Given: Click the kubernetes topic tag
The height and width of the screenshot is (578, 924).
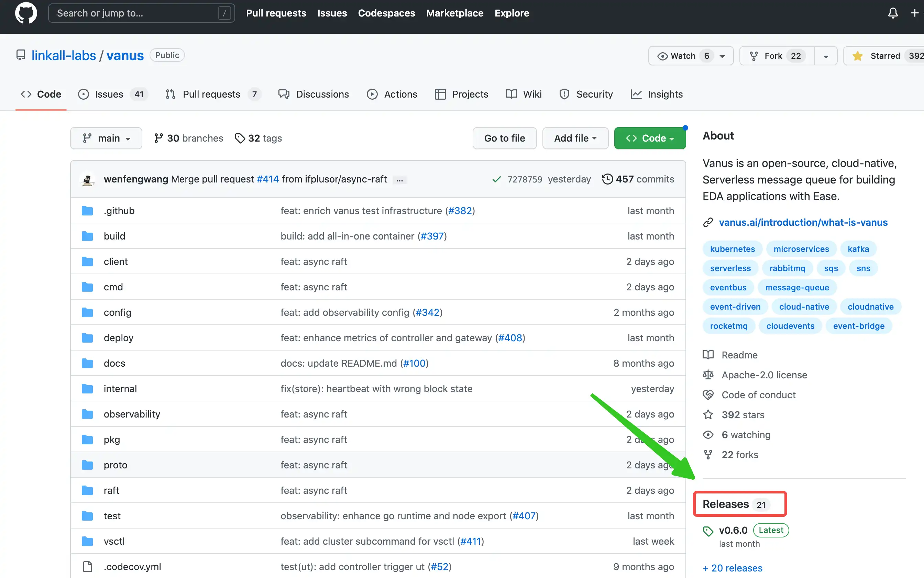Looking at the screenshot, I should pyautogui.click(x=732, y=249).
